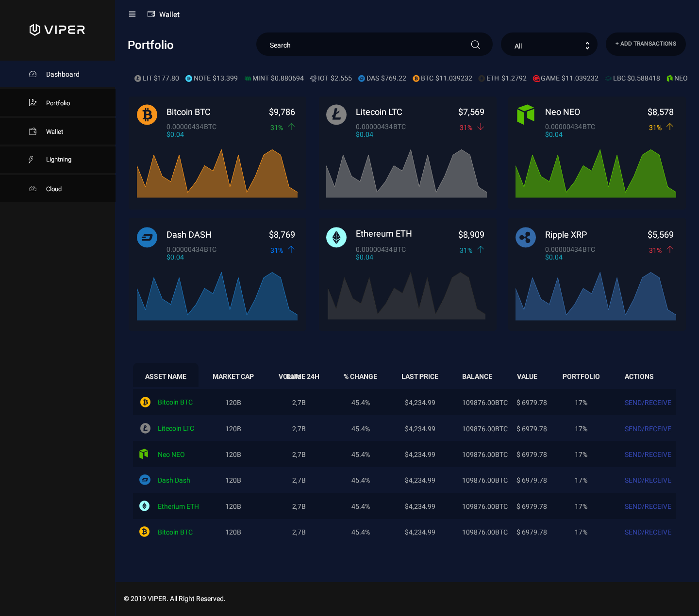The width and height of the screenshot is (699, 616).
Task: Click the Last Price column header
Action: (420, 376)
